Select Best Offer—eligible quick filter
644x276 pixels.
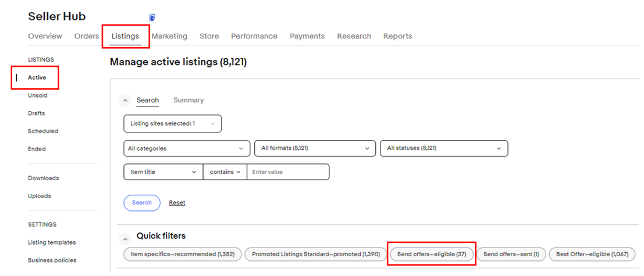592,255
